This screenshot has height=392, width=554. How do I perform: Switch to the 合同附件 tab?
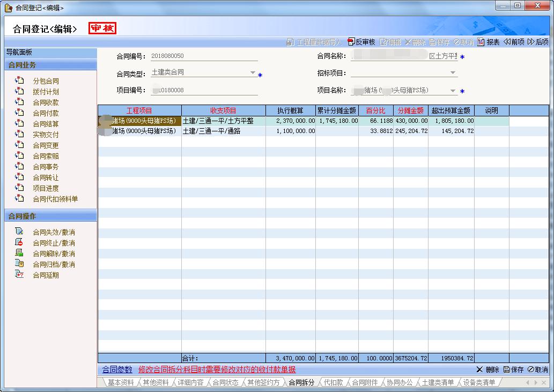pyautogui.click(x=365, y=382)
